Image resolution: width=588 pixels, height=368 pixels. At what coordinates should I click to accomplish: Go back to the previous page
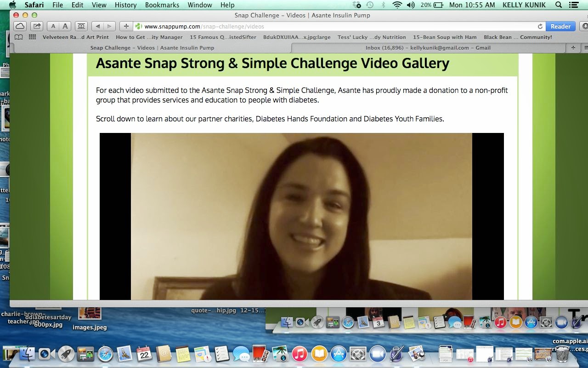(x=97, y=26)
